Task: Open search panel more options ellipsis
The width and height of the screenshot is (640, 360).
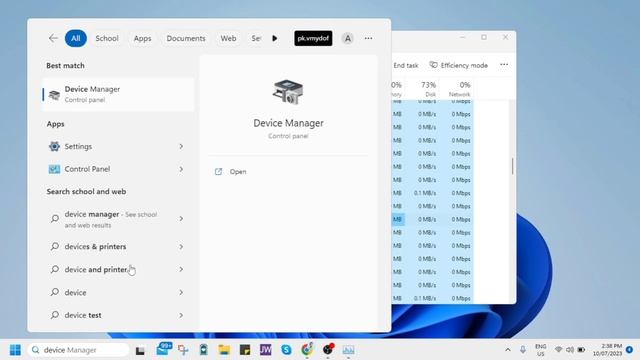Action: coord(369,38)
